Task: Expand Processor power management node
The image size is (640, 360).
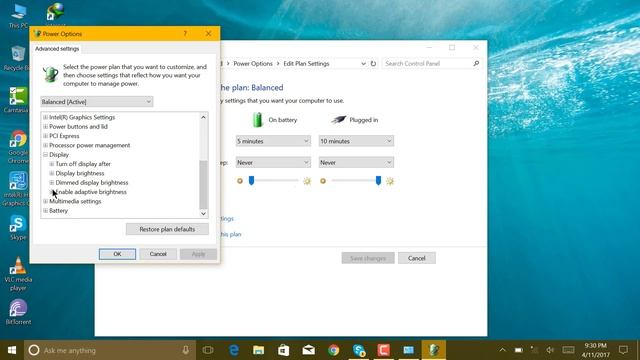Action: (x=45, y=145)
